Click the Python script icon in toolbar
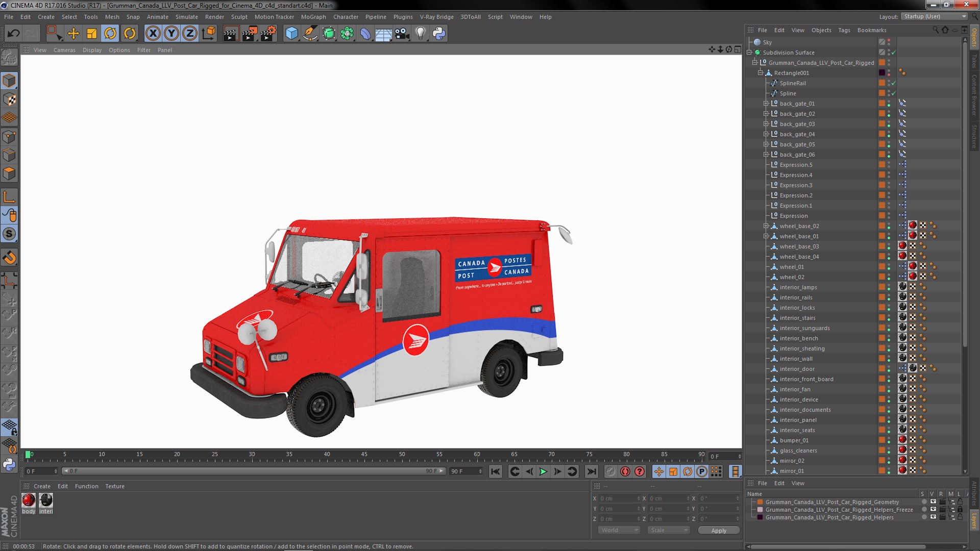Viewport: 980px width, 551px height. tap(439, 34)
